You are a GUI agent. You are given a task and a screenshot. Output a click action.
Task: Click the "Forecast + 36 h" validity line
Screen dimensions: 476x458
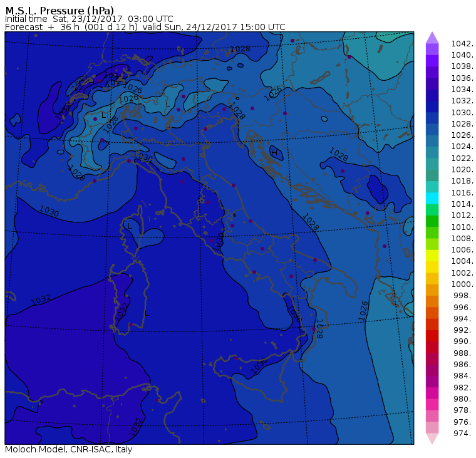point(145,27)
